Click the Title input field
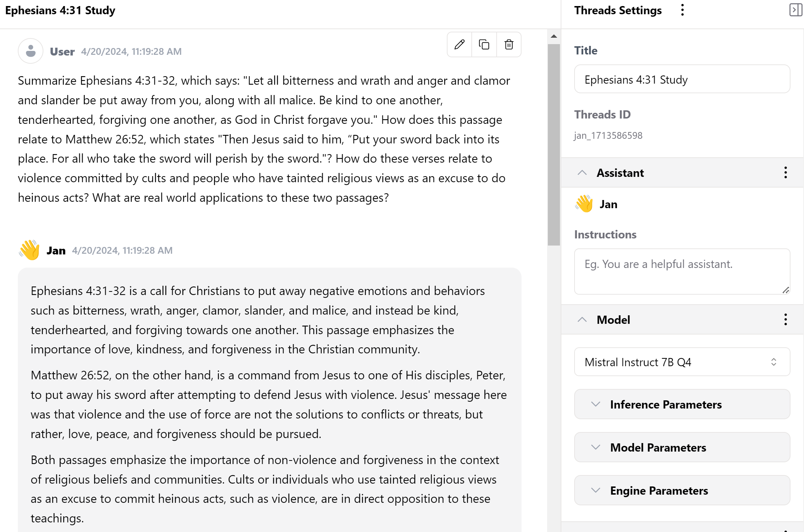Screen dimensions: 804x532 682,79
